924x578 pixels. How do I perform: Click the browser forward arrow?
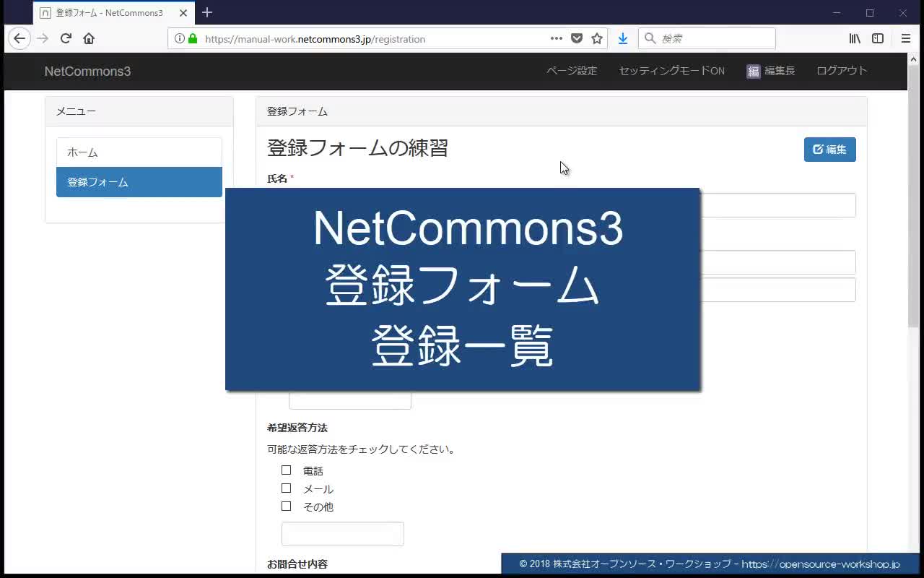tap(43, 39)
